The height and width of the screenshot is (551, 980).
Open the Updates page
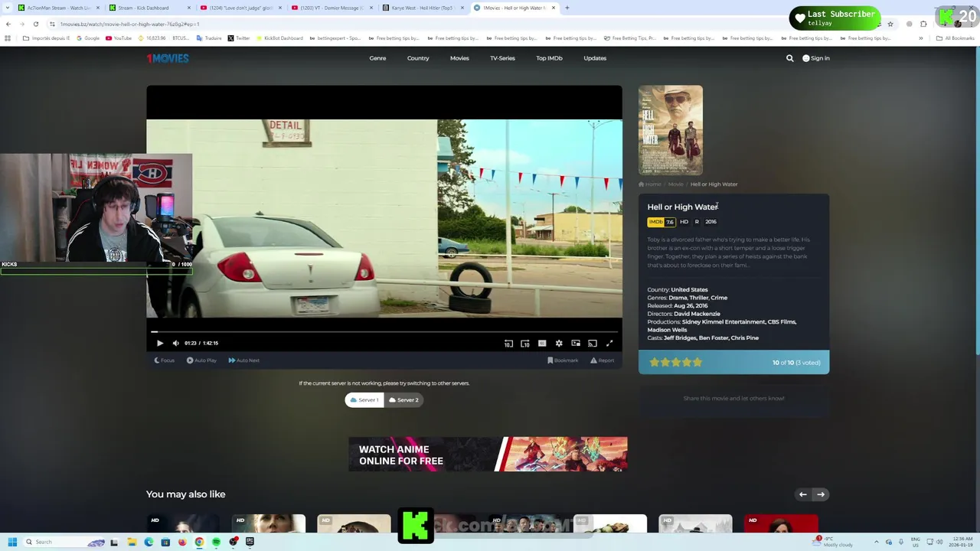[595, 58]
